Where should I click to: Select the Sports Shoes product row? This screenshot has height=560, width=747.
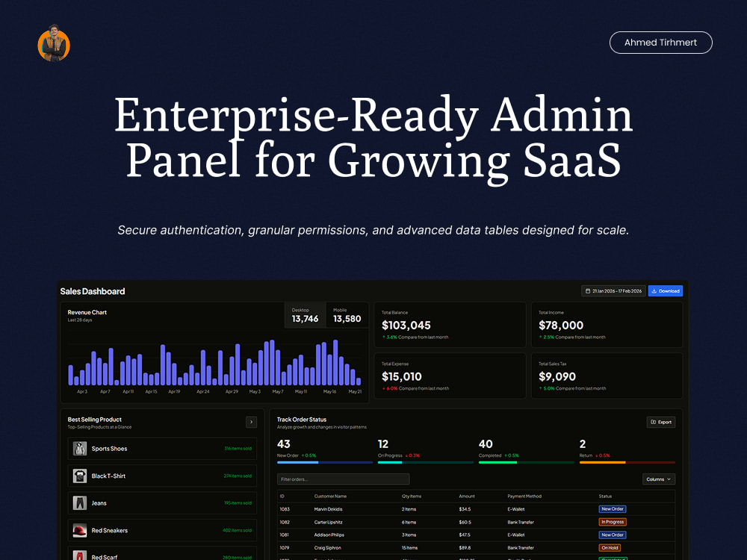162,449
